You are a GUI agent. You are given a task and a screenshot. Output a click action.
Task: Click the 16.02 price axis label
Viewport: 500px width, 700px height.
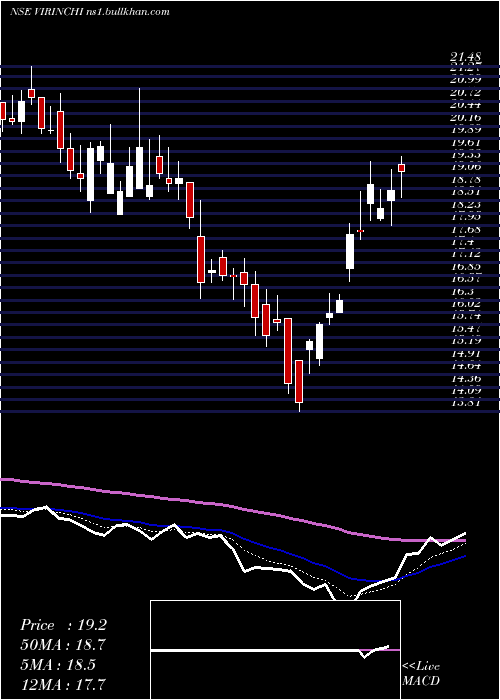466,304
